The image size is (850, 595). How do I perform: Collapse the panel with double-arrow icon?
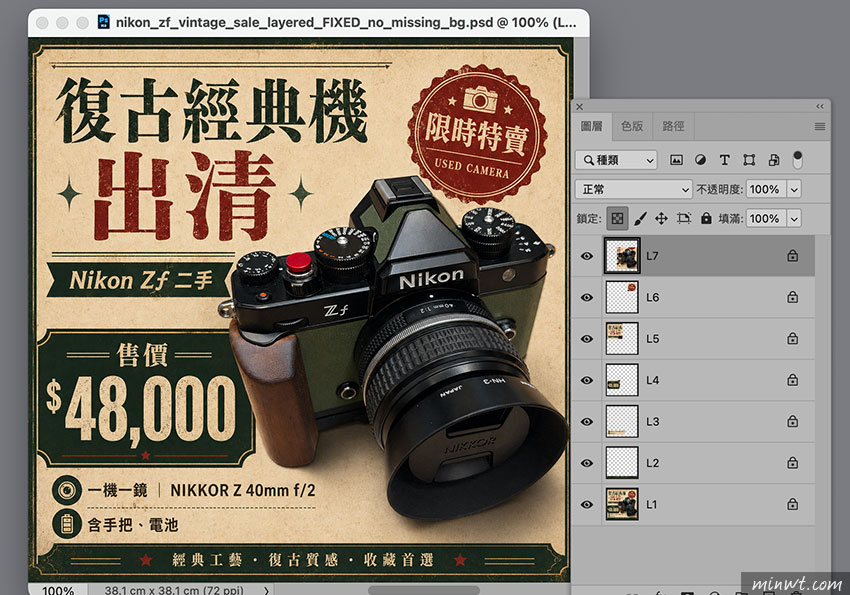click(x=820, y=106)
